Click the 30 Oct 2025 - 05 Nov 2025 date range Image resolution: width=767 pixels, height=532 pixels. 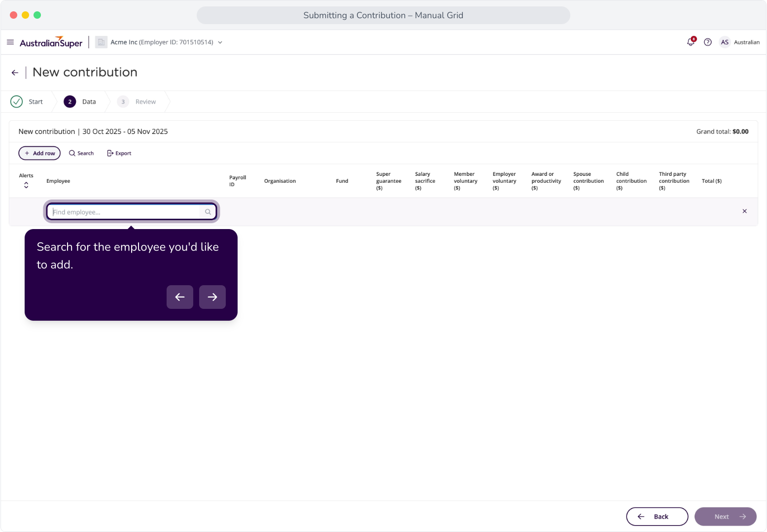click(125, 132)
